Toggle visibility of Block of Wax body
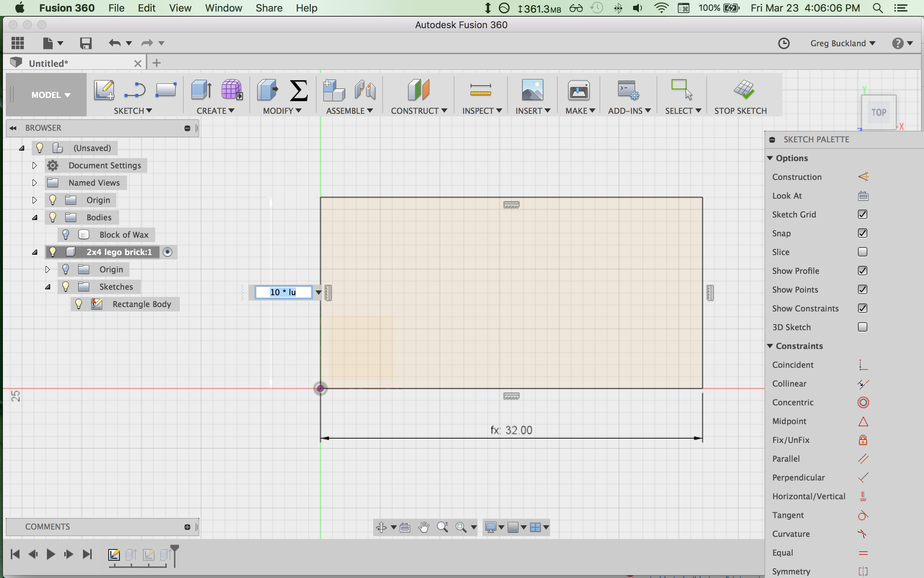 pyautogui.click(x=66, y=234)
